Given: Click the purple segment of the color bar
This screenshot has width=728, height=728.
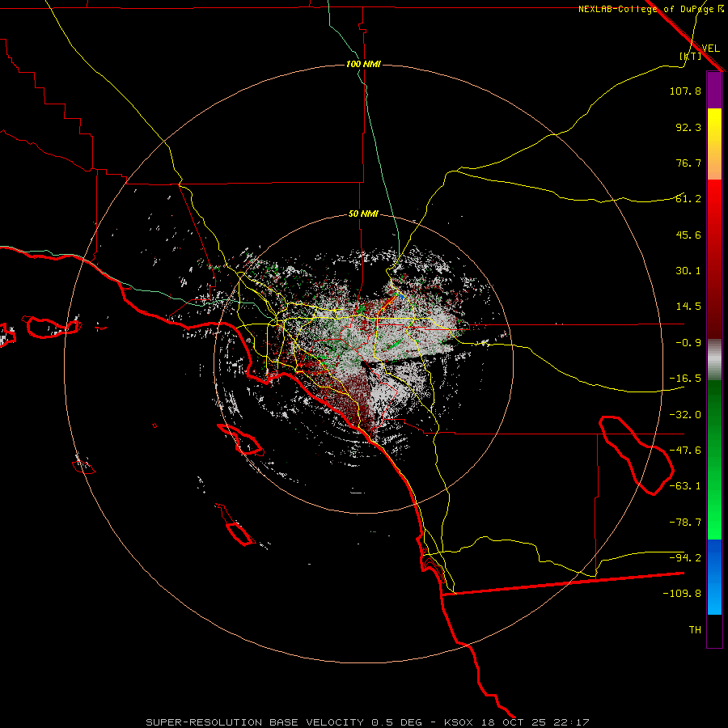Looking at the screenshot, I should [714, 90].
